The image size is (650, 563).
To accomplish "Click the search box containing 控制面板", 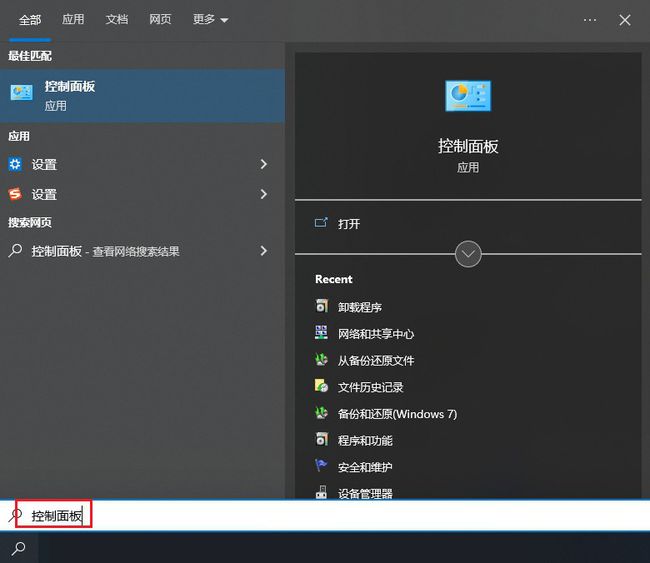I will tap(325, 515).
